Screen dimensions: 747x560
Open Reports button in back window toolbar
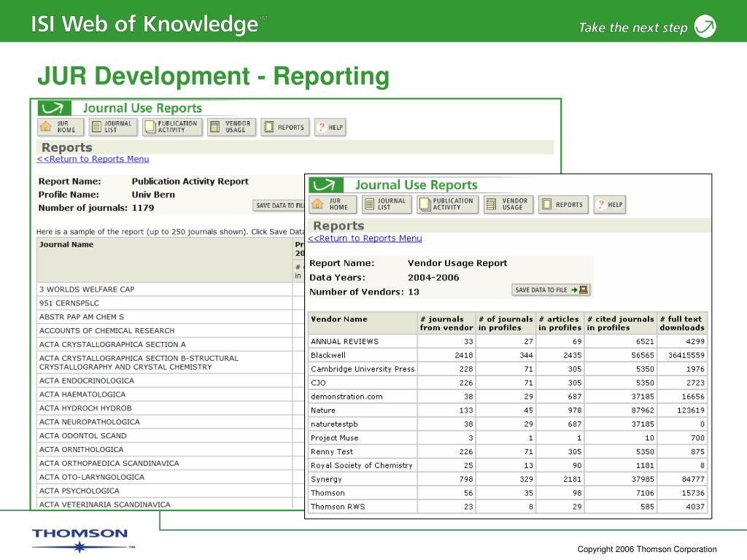[x=285, y=127]
